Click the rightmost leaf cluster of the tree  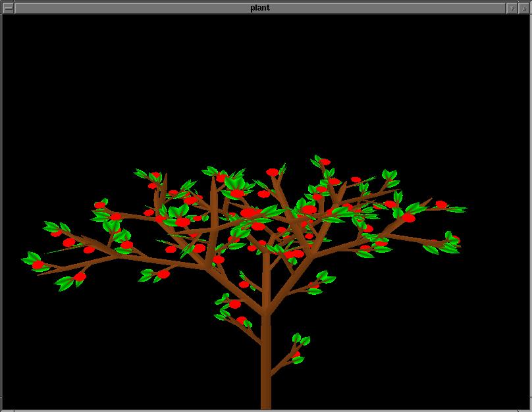pyautogui.click(x=451, y=245)
